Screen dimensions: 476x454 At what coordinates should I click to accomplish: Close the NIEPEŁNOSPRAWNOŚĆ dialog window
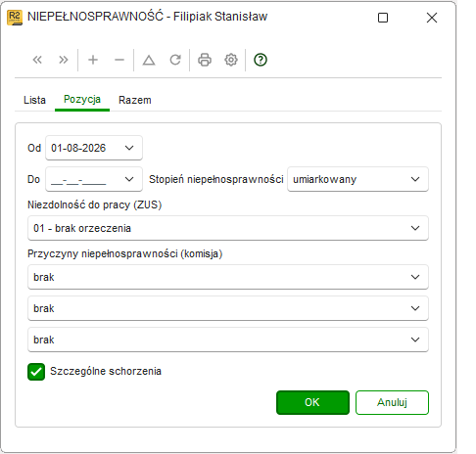tap(432, 18)
